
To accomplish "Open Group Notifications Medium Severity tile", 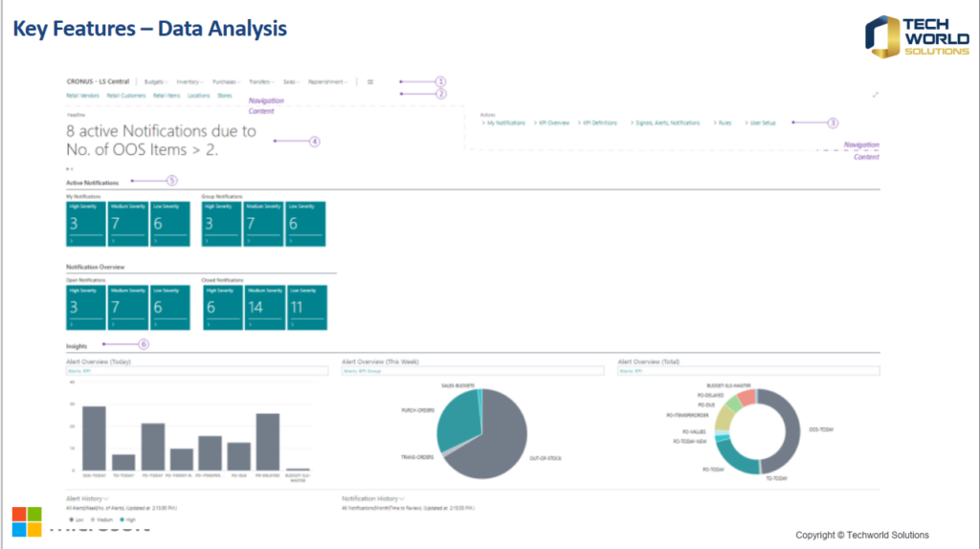I will point(265,224).
